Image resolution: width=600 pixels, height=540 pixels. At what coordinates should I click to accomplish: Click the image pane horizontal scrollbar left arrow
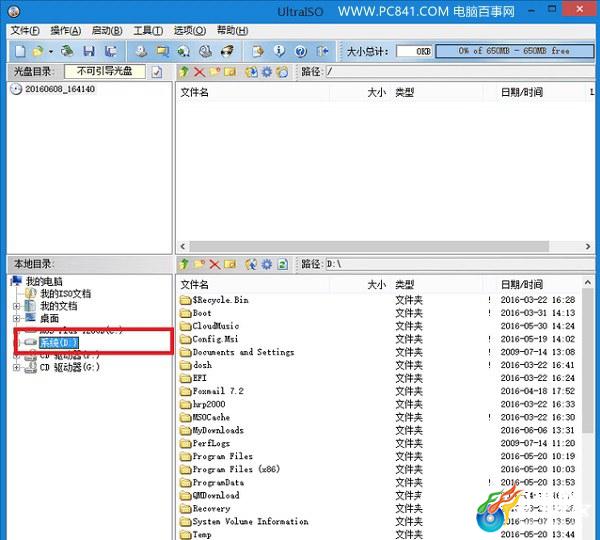[183, 246]
